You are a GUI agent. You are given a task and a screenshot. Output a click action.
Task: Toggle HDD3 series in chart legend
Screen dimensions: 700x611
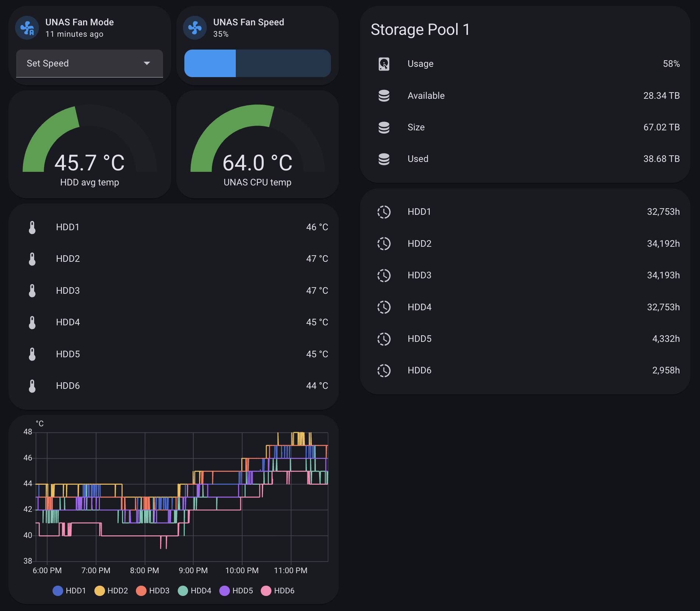pos(153,590)
